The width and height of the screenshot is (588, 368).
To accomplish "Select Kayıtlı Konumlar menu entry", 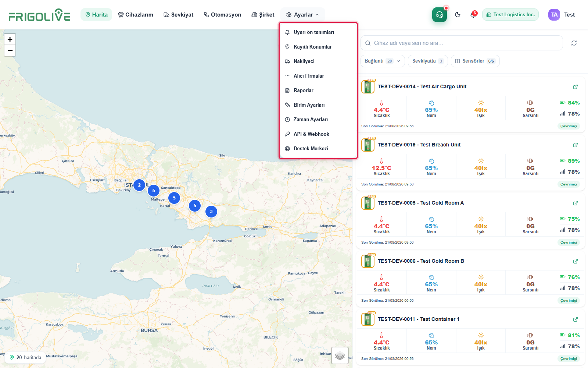I will pos(318,47).
